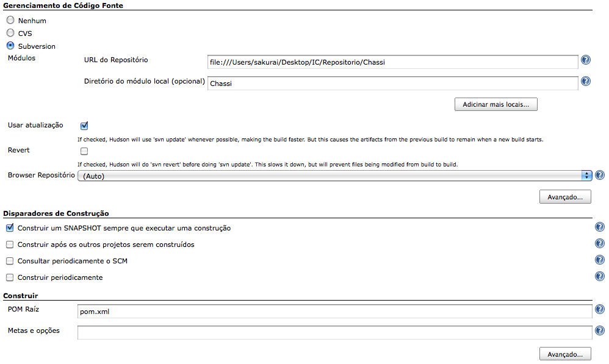Click the URL do Repositório input field
Viewport: 609px width, 364px height.
[x=392, y=62]
